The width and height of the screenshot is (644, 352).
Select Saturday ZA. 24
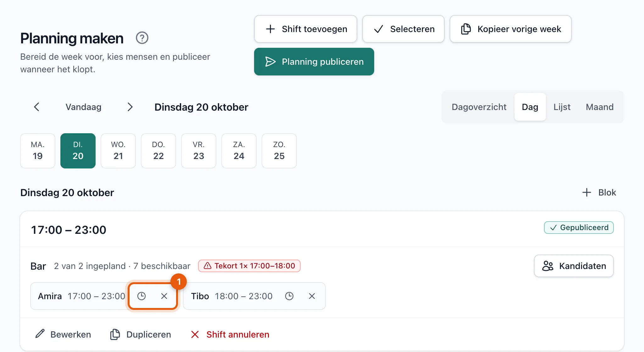coord(239,151)
